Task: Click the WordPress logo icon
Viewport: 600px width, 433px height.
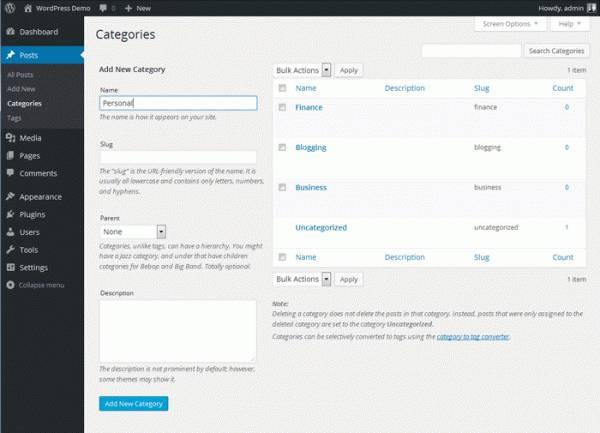Action: 9,7
